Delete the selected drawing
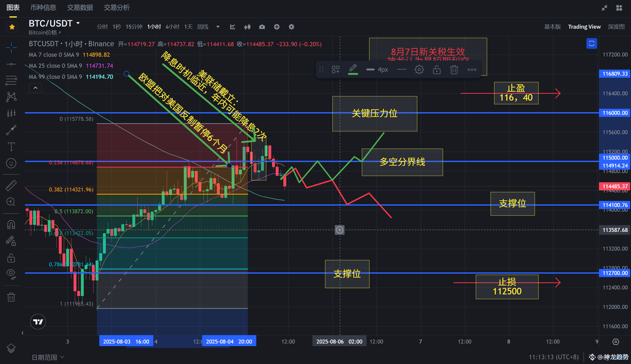Screen dimensions: 631x364 point(454,70)
